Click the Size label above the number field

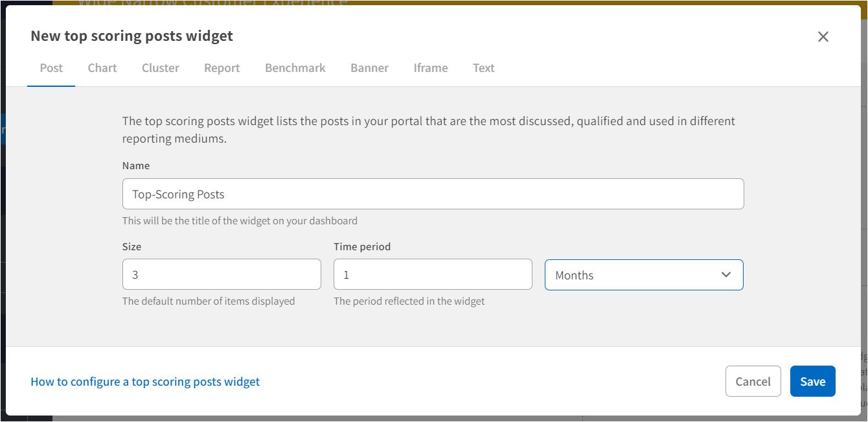click(131, 247)
